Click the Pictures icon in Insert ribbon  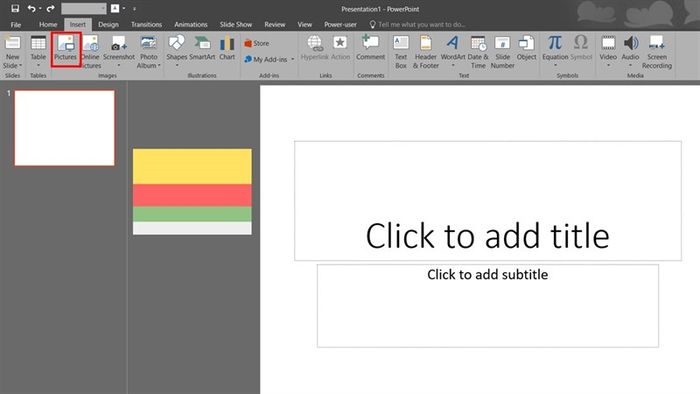66,49
